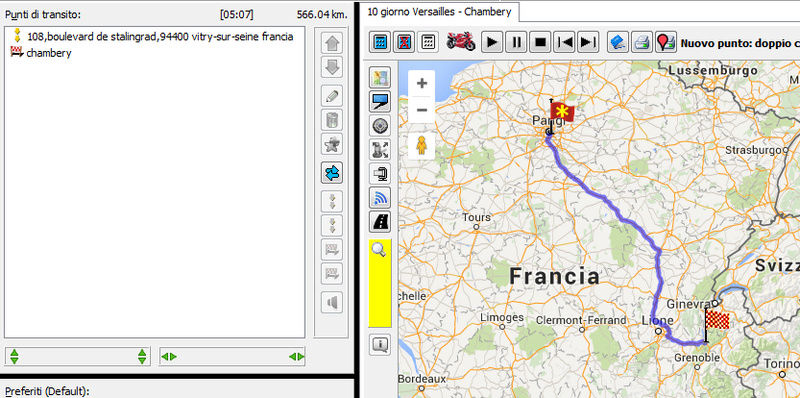The image size is (800, 398).
Task: Click the blue calculator icon
Action: click(380, 42)
